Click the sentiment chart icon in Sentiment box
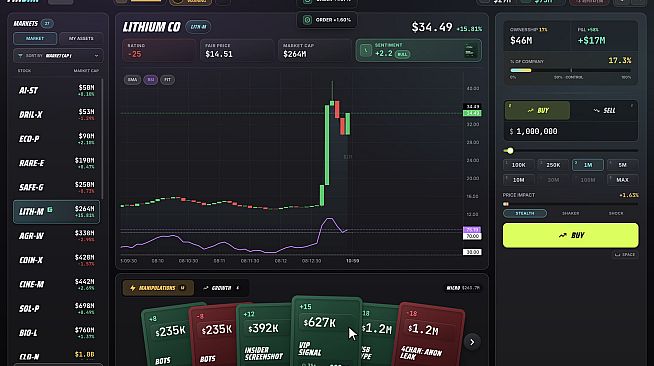Screen dimensions: 654x366 [469, 51]
